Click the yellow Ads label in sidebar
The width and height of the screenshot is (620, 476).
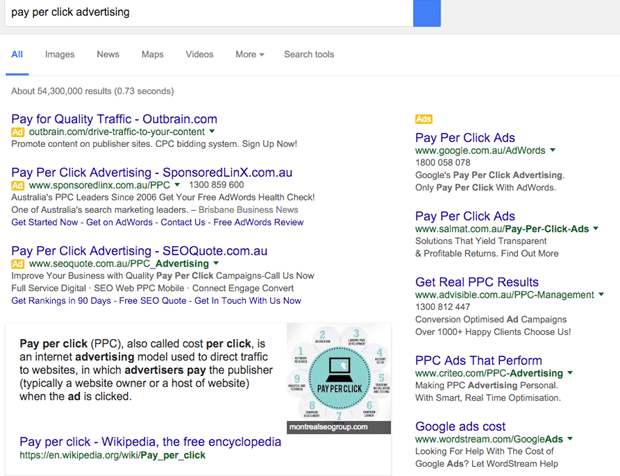(x=423, y=119)
